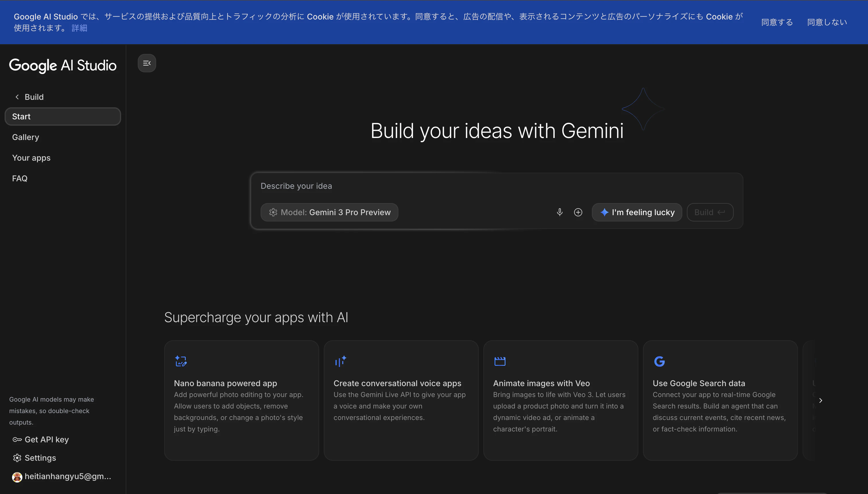Image resolution: width=868 pixels, height=494 pixels.
Task: Click the Settings gear icon in sidebar
Action: tap(17, 458)
